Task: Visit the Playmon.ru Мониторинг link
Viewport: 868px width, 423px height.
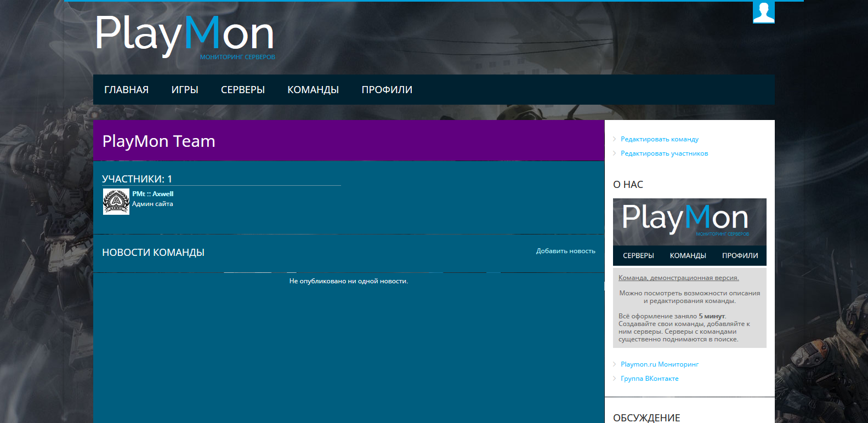Action: 659,364
